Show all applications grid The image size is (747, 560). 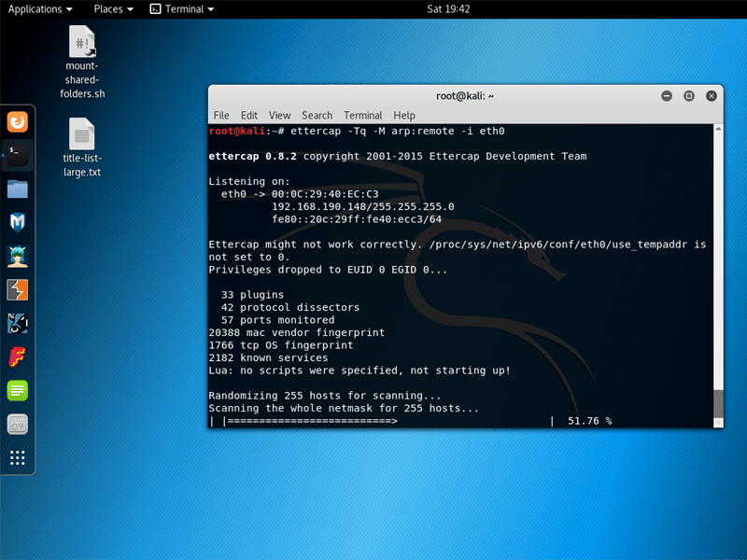[x=18, y=457]
